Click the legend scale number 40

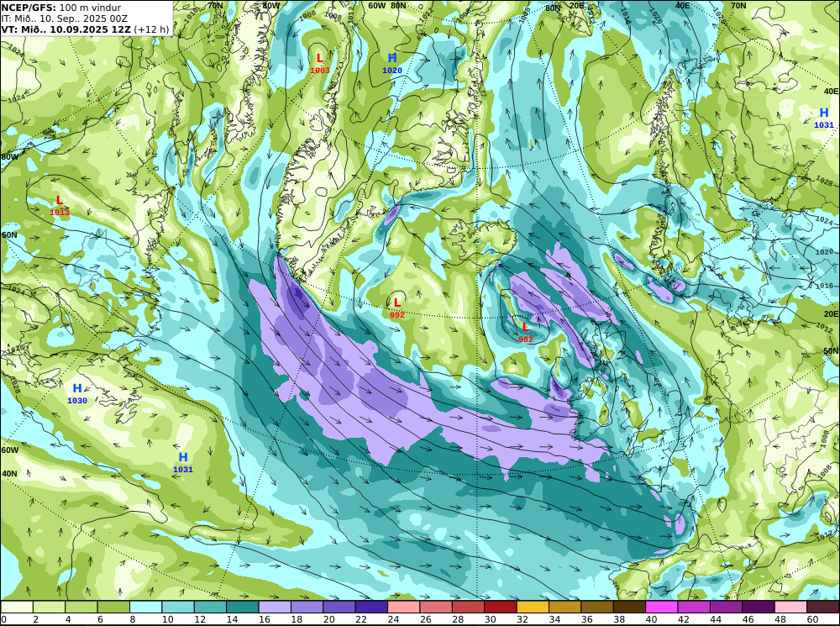(x=651, y=619)
